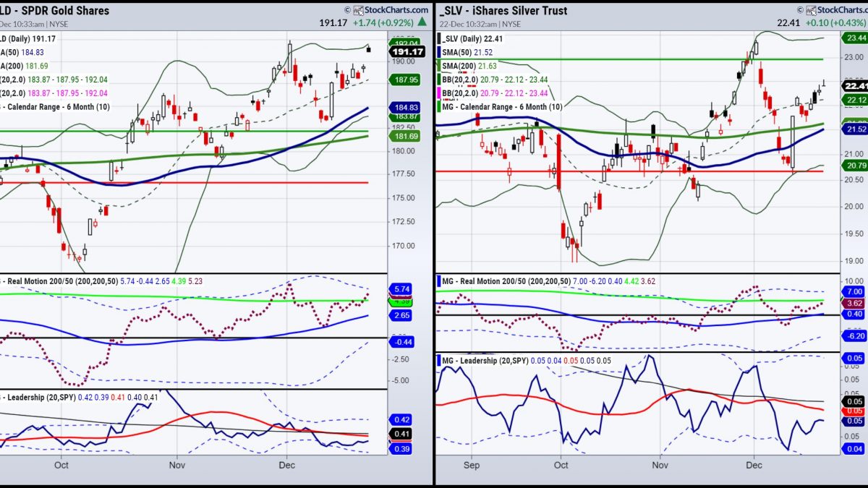Click the '(200) 181.69' legend entry on gold chart
The image size is (868, 488).
coord(25,66)
